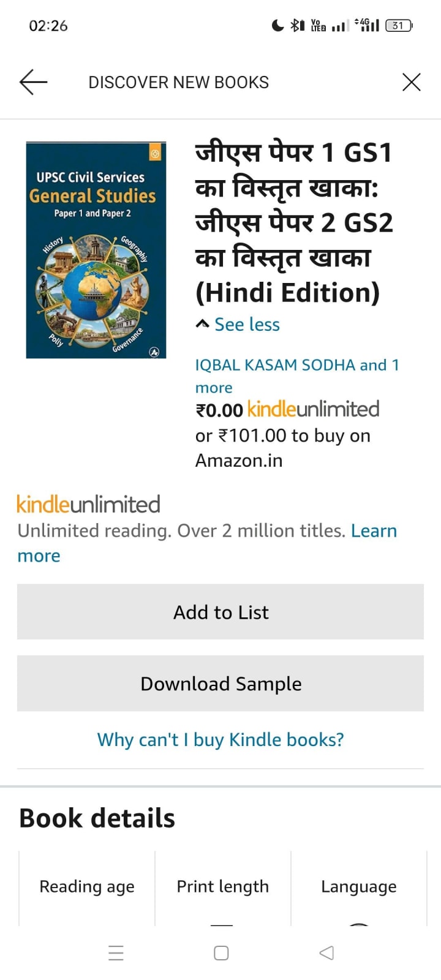Close the Discover New Books screen
The height and width of the screenshot is (980, 441).
(x=411, y=81)
